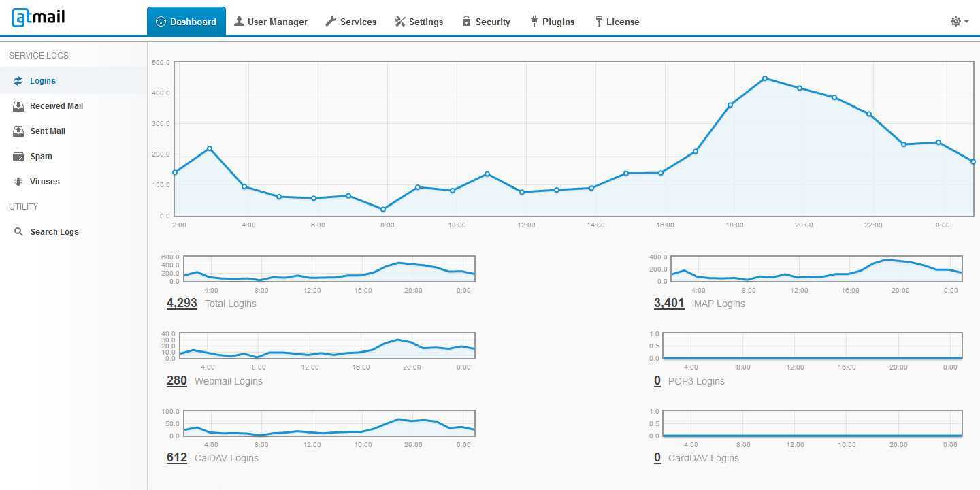Click the Search Logs magnifier icon
980x490 pixels.
pos(18,232)
